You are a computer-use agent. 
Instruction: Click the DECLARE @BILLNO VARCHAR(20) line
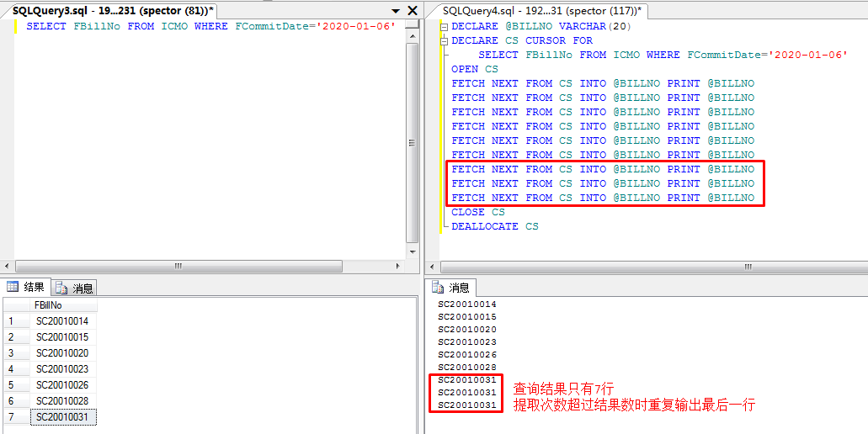[x=541, y=27]
